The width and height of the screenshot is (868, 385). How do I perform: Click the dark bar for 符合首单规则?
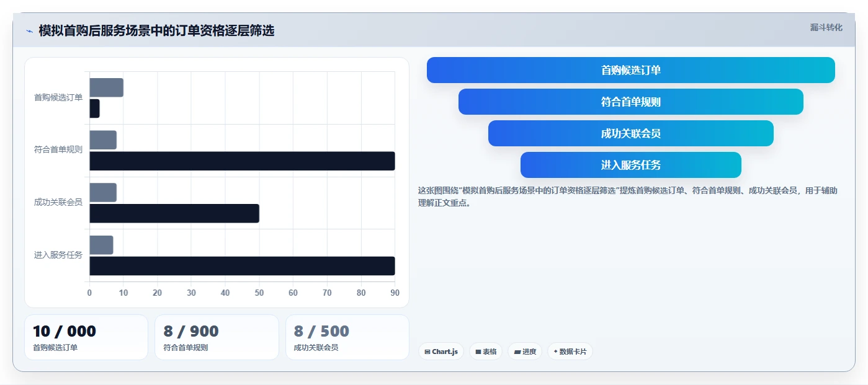tap(242, 161)
